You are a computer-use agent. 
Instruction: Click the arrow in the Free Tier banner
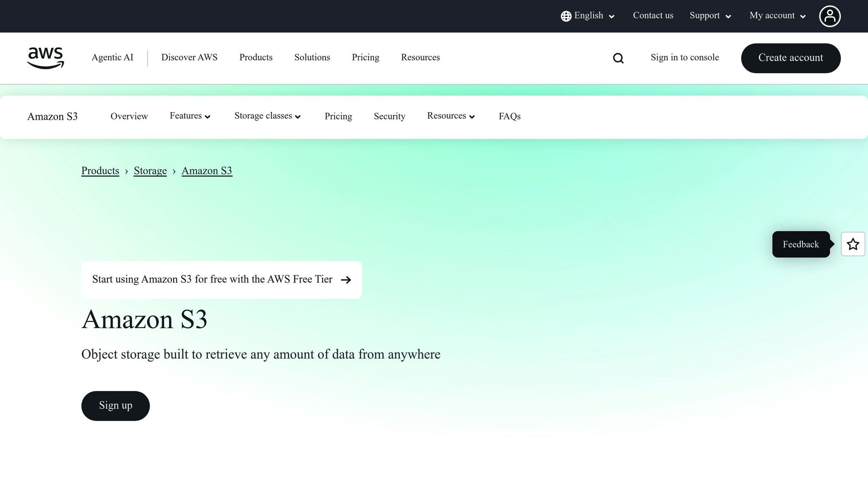pos(346,280)
